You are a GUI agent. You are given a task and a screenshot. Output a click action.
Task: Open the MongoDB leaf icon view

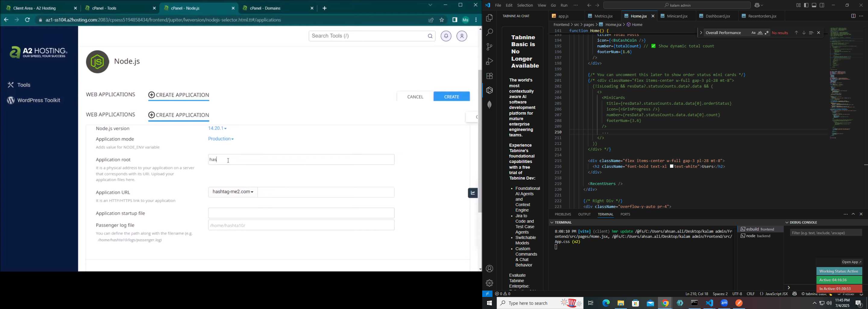point(489,105)
